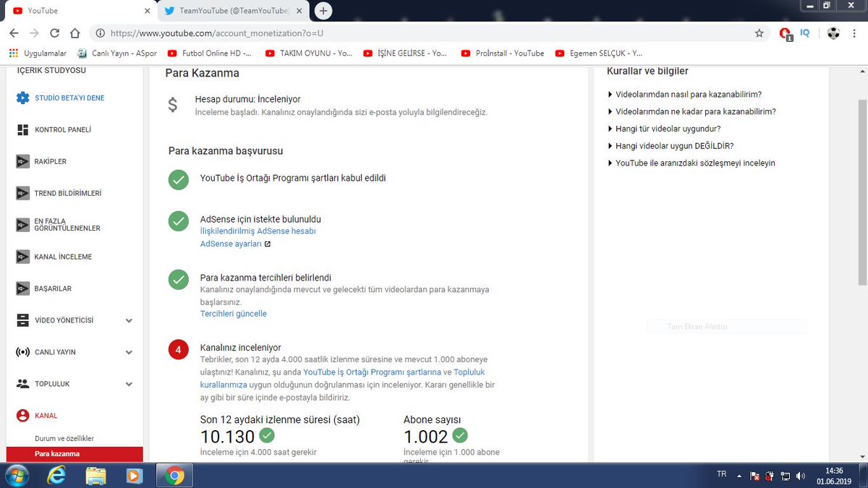Viewport: 868px width, 488px height.
Task: Expand 'Videolarımdan nasıl para kazanabilirim?'
Action: [x=684, y=94]
